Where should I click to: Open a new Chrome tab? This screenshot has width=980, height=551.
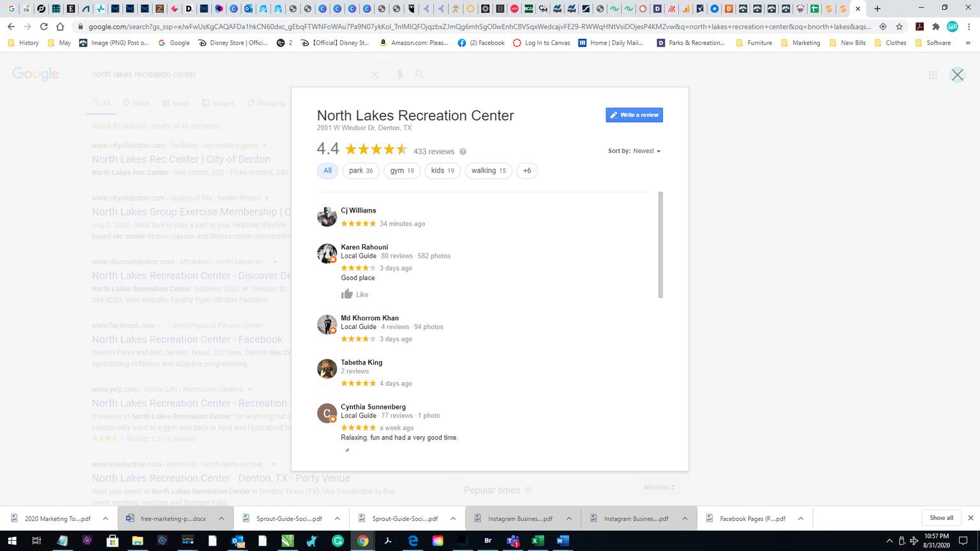click(877, 9)
